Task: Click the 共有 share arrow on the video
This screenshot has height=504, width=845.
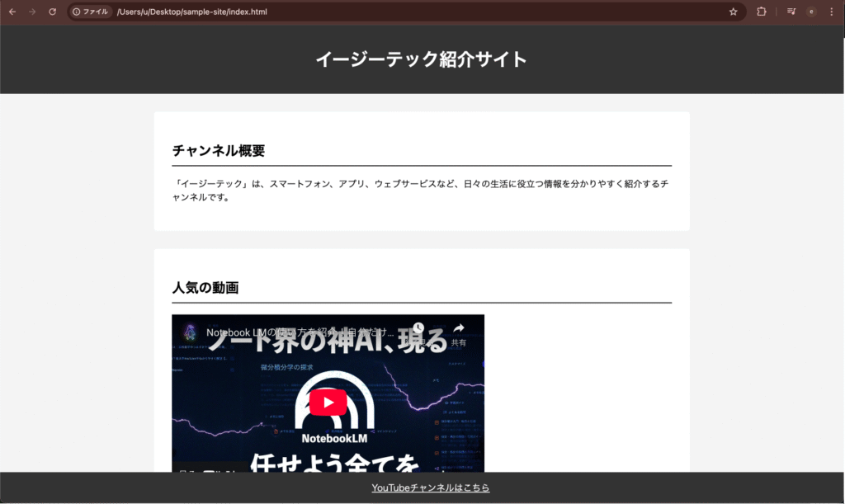Action: tap(459, 333)
